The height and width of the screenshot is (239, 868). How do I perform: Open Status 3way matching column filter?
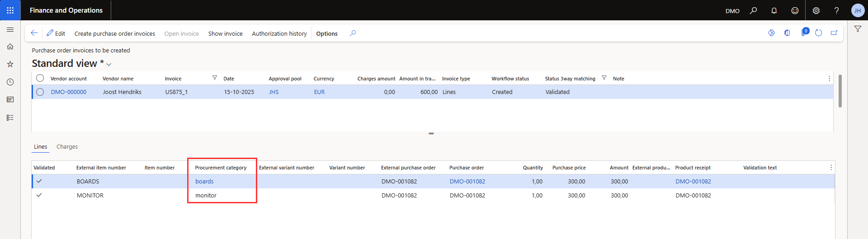click(x=604, y=78)
